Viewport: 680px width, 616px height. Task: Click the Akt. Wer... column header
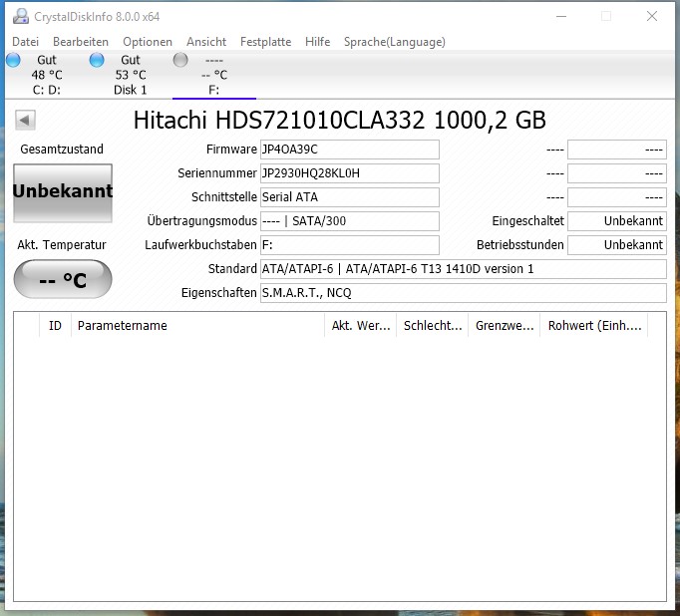click(x=360, y=326)
